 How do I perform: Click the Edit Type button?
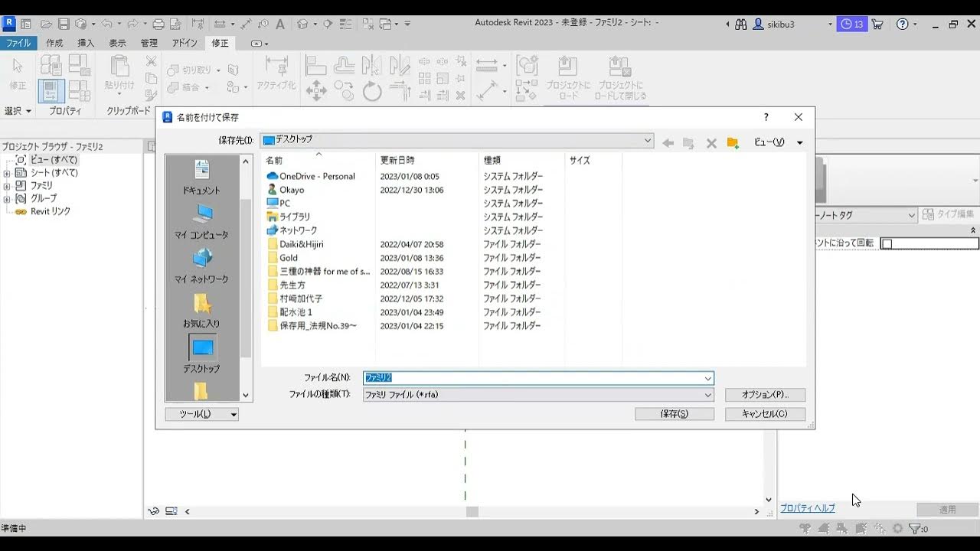point(949,215)
